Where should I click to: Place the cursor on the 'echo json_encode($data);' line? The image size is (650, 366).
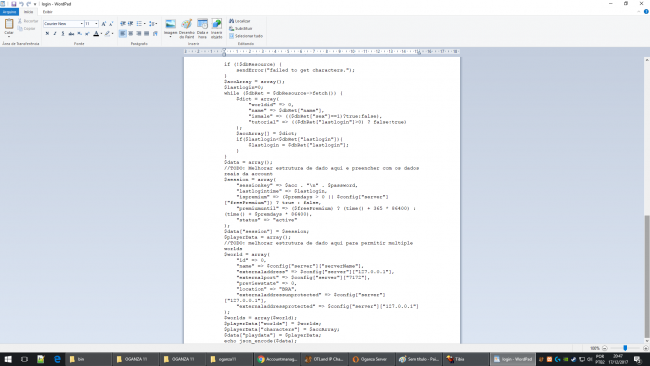(260, 341)
